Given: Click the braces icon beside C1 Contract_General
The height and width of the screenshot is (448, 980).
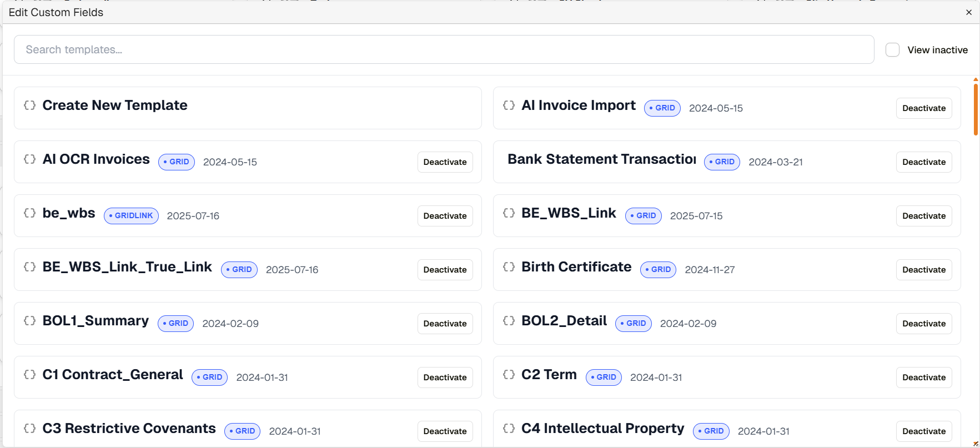Looking at the screenshot, I should [30, 375].
